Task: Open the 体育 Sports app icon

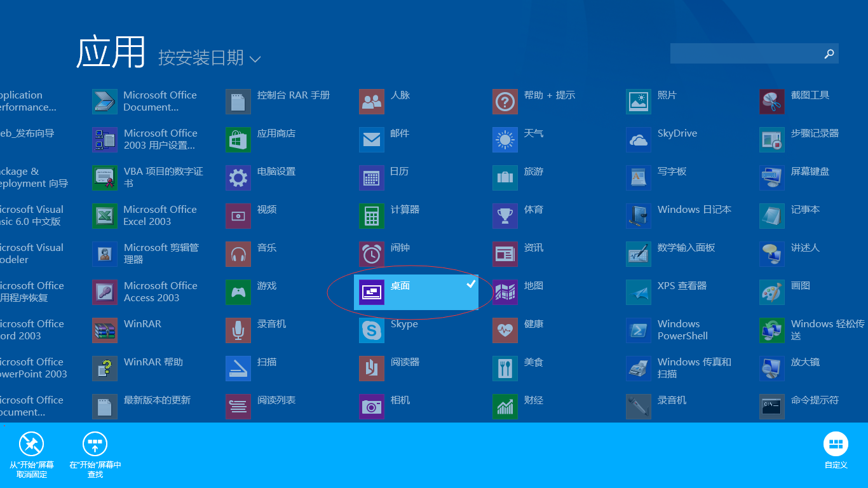Action: coord(505,216)
